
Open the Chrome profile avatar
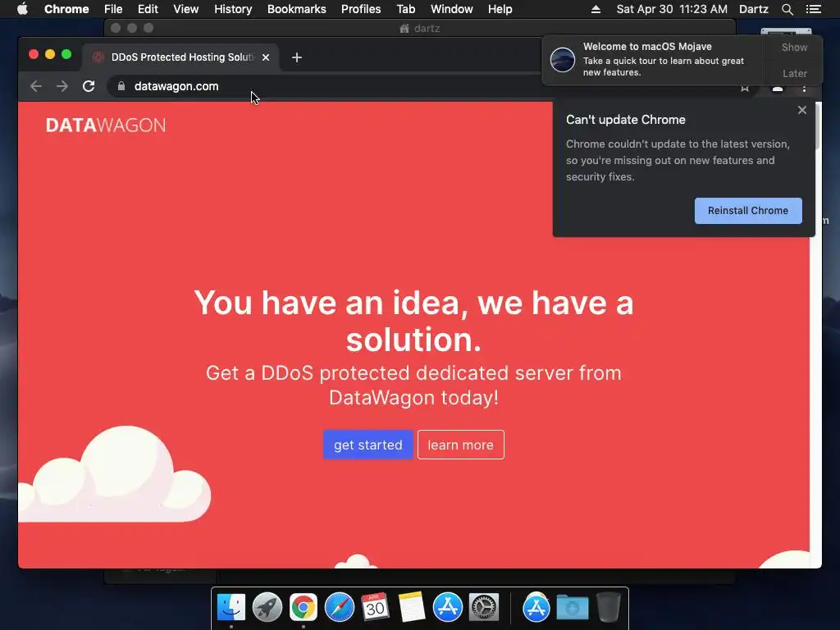point(778,89)
